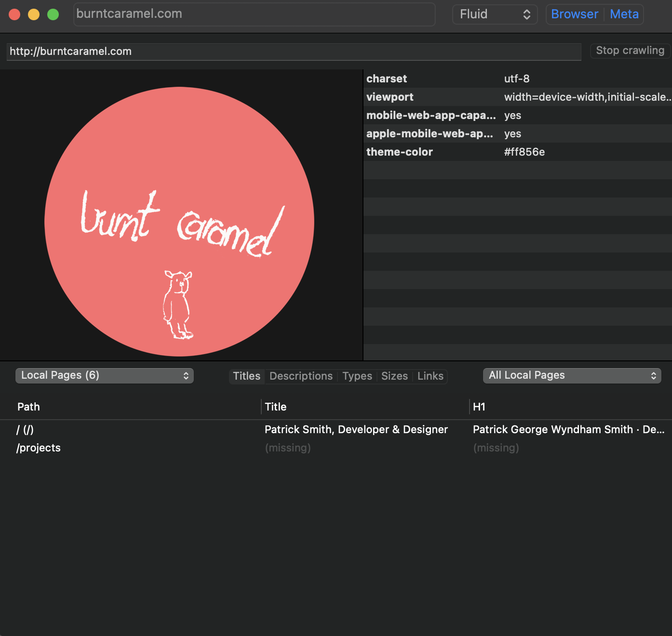Switch to the Meta view
The height and width of the screenshot is (636, 672).
[x=624, y=14]
